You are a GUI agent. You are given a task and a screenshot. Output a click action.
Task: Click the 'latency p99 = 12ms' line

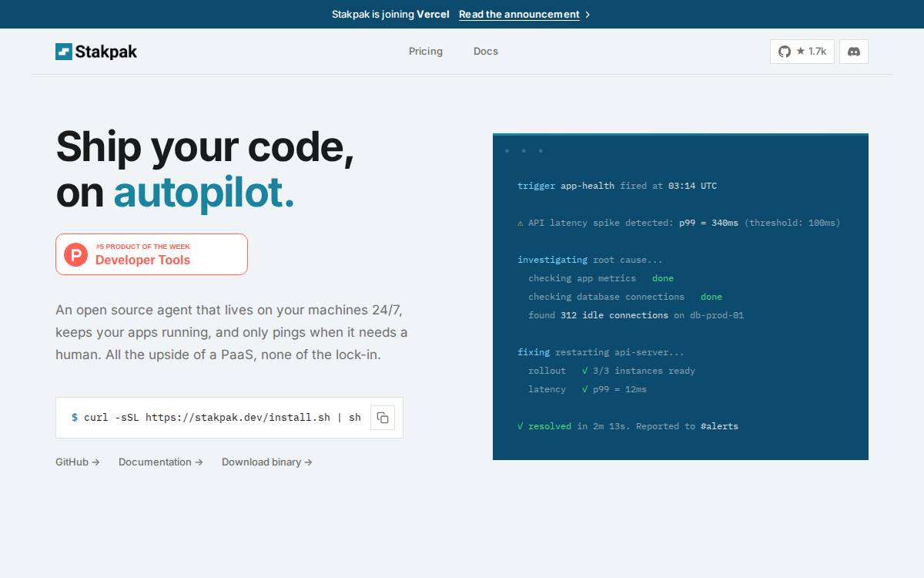coord(588,389)
